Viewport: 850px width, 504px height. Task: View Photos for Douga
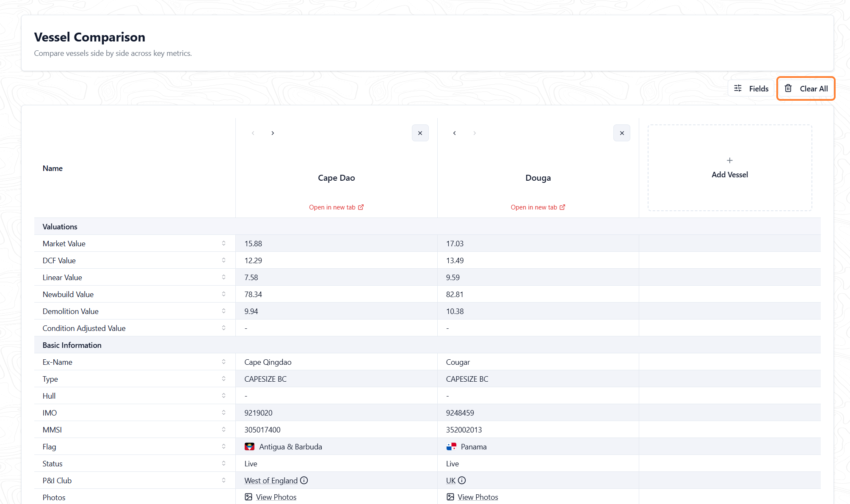[x=472, y=497]
